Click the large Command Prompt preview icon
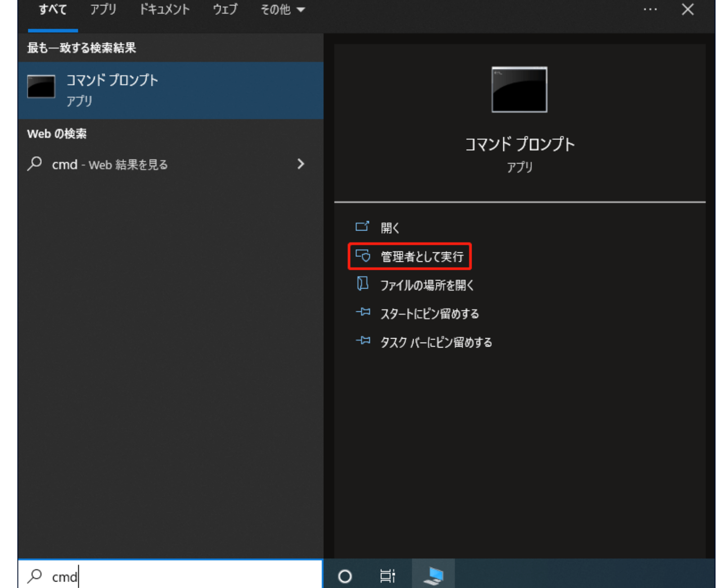The height and width of the screenshot is (588, 720). coord(519,90)
